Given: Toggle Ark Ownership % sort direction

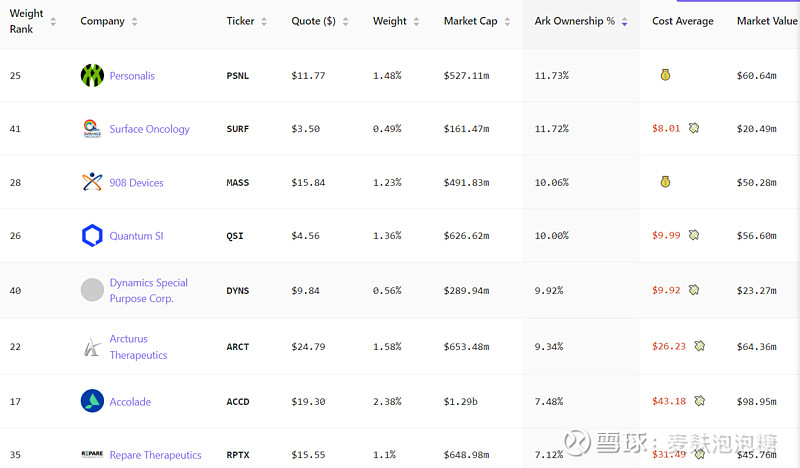Looking at the screenshot, I should pos(624,21).
